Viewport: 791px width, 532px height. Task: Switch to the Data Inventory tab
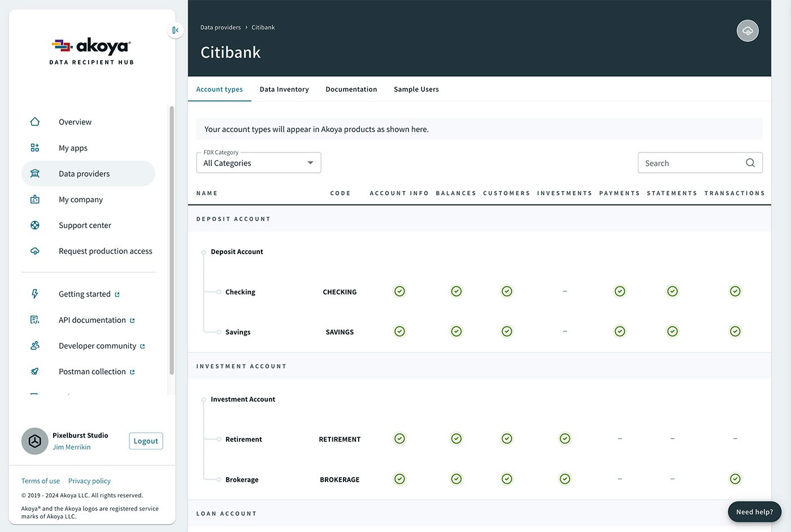pos(284,89)
